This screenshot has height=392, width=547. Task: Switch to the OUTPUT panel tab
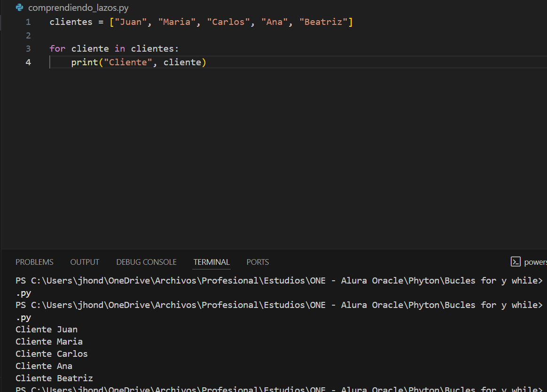85,262
